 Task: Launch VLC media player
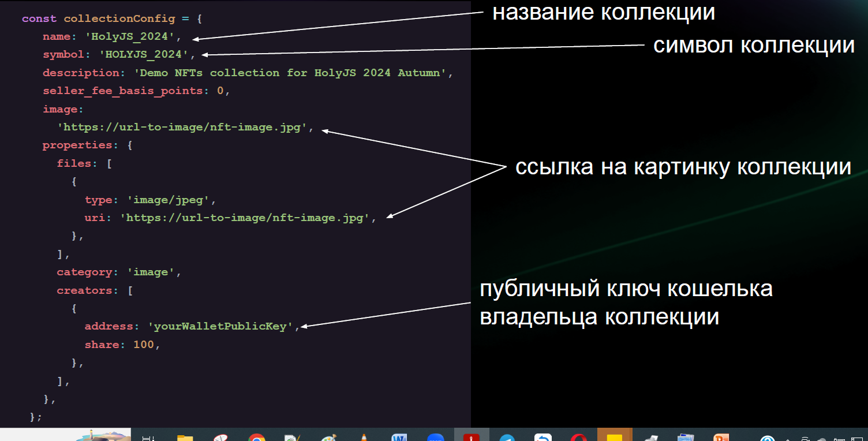click(365, 435)
